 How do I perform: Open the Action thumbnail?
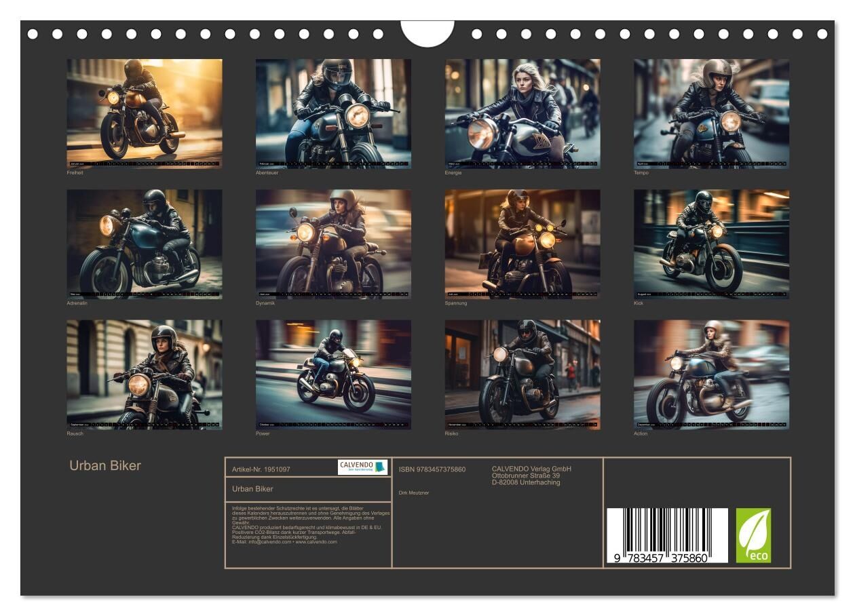[x=711, y=374]
